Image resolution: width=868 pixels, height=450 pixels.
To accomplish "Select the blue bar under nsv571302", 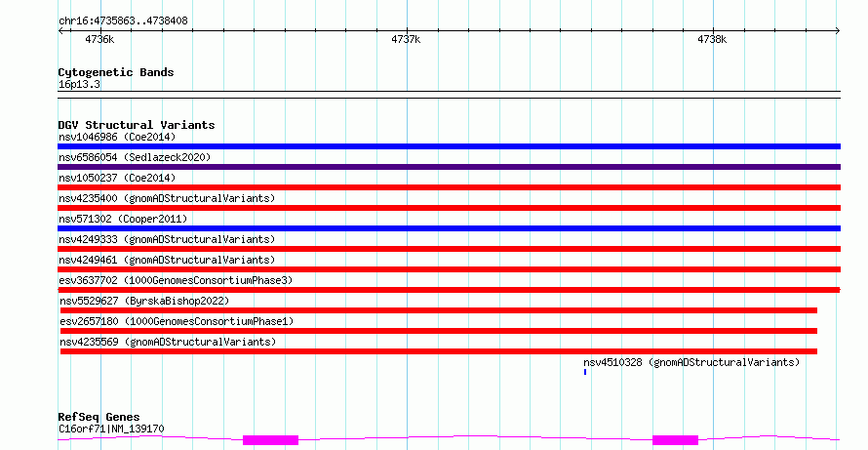I will [x=449, y=228].
